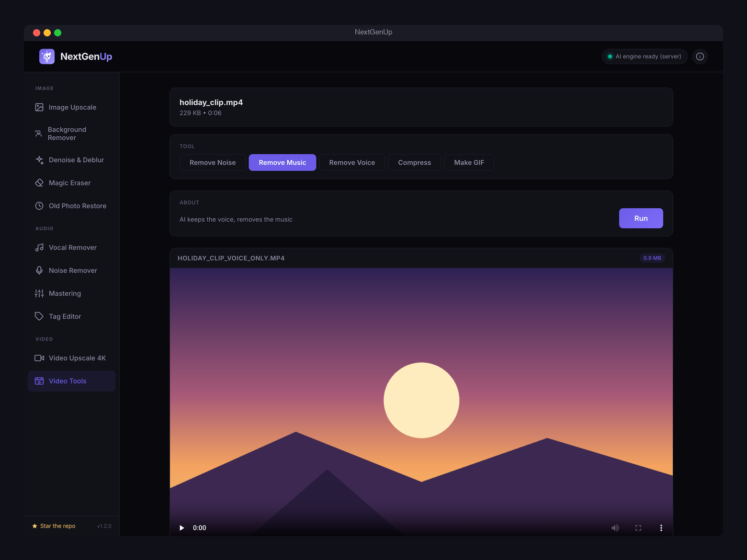Click the Noise Remover microphone icon
The height and width of the screenshot is (560, 747).
pos(39,270)
